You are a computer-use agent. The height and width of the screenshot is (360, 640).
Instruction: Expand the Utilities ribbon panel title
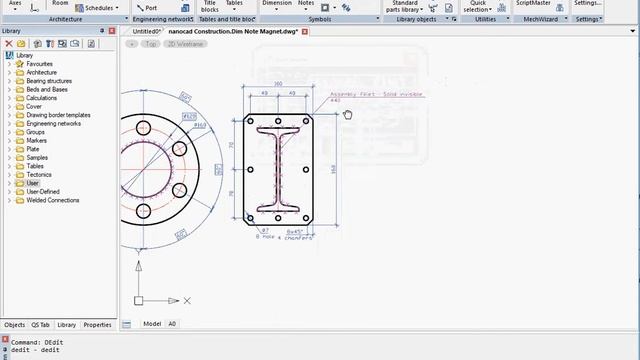508,19
